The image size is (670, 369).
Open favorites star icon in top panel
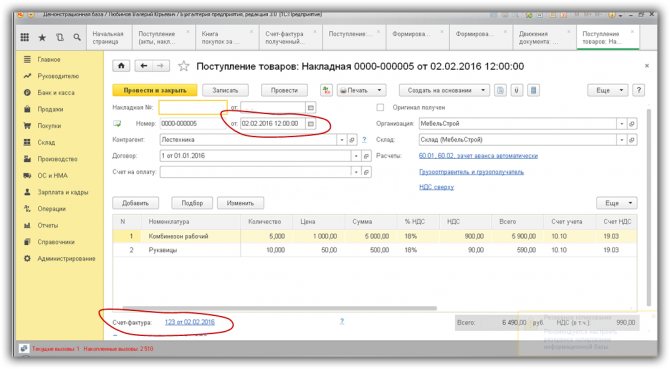click(x=42, y=38)
